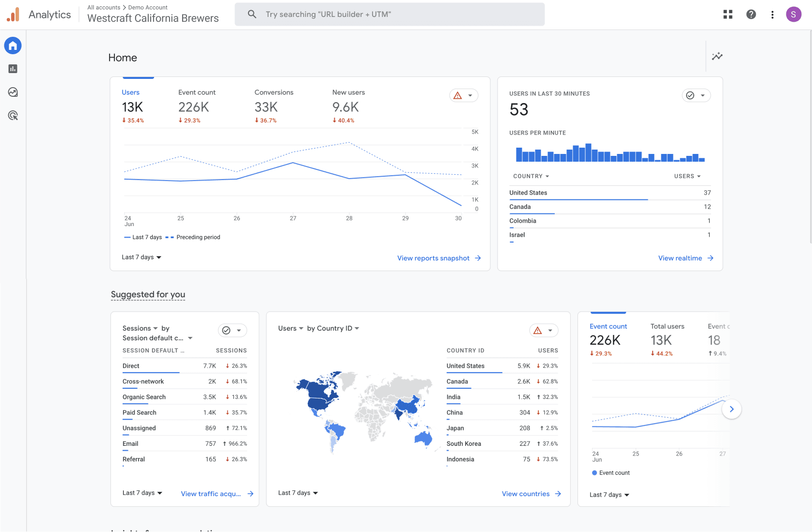Click Preceding period legend item

pos(193,237)
